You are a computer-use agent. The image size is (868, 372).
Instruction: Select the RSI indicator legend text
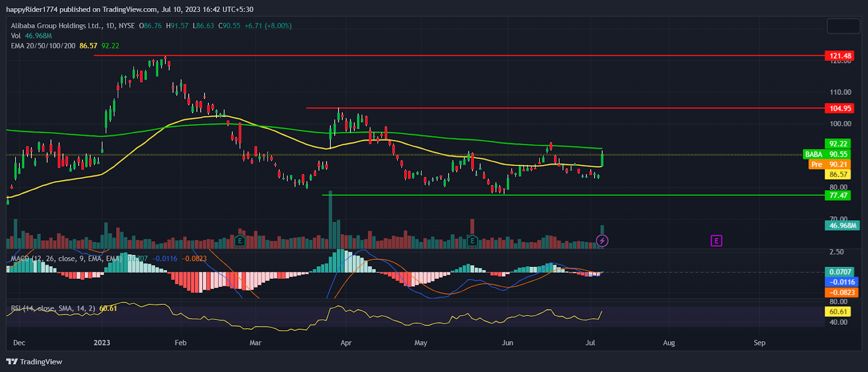53,309
